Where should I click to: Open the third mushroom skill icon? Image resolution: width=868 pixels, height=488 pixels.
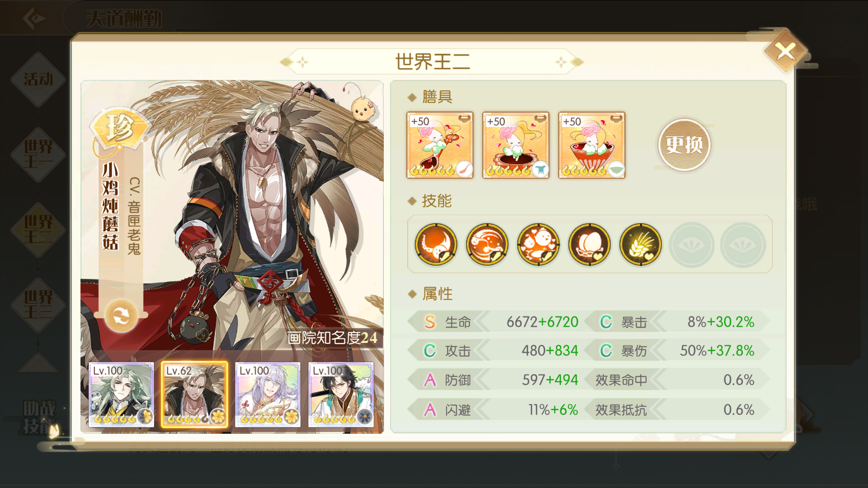pyautogui.click(x=538, y=244)
